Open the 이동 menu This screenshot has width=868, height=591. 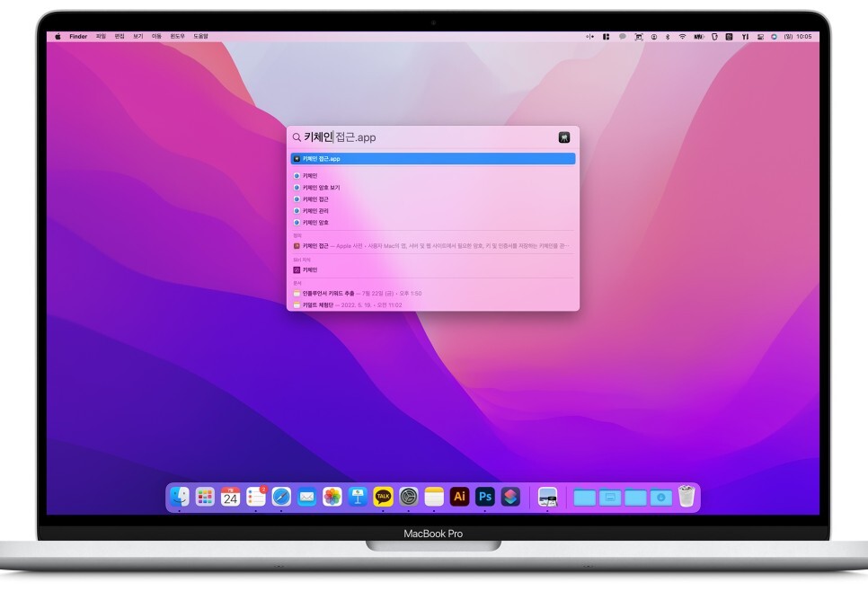pos(156,37)
